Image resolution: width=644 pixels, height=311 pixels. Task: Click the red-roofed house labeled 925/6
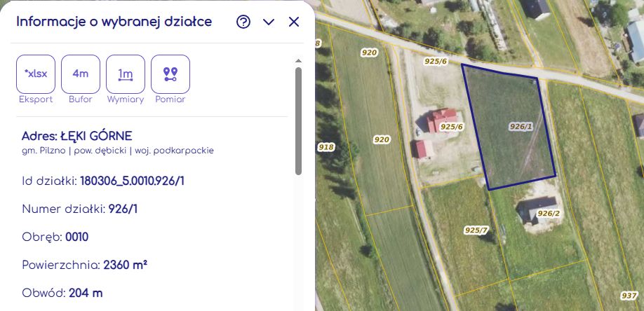pyautogui.click(x=442, y=120)
